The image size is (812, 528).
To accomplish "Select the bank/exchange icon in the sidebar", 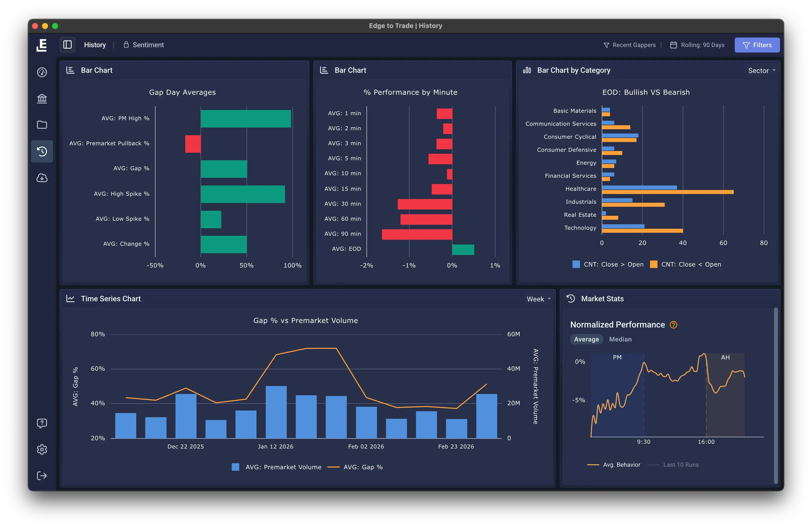I will [41, 98].
